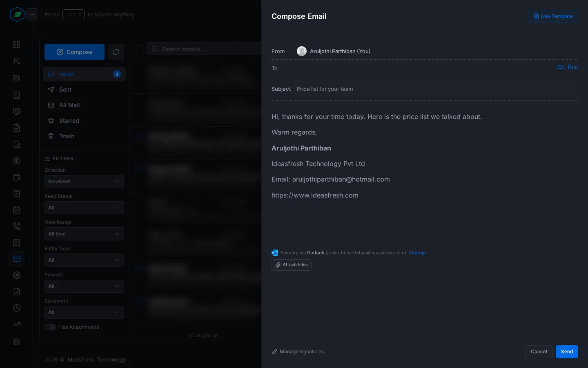This screenshot has height=368, width=588.
Task: Open the target goals icon in sidebar
Action: [17, 275]
